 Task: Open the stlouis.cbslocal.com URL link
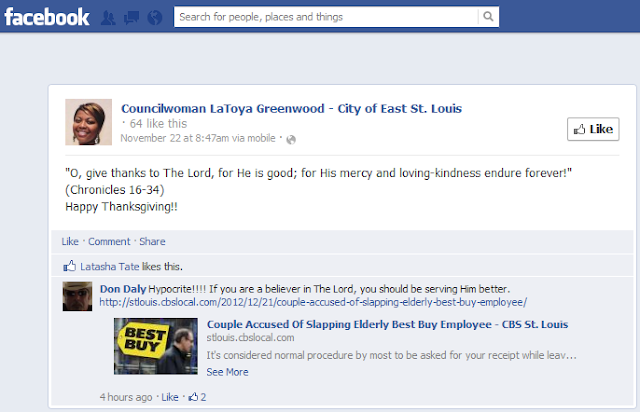click(x=313, y=302)
